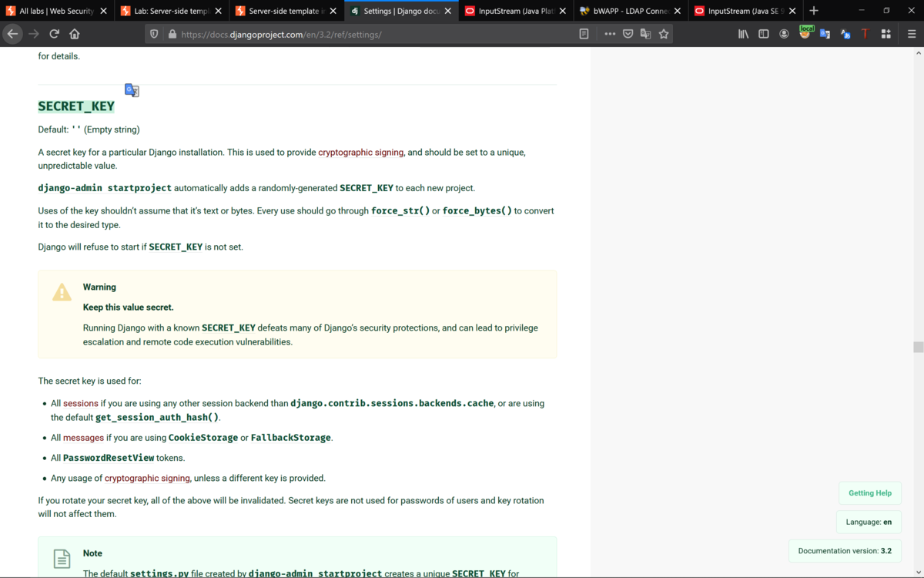Go back to the previous page

[x=12, y=34]
